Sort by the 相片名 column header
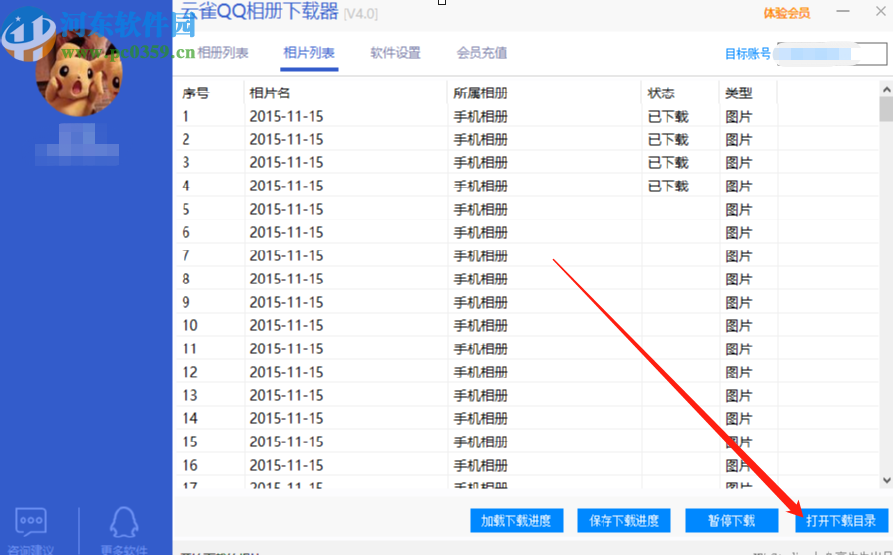 (269, 93)
